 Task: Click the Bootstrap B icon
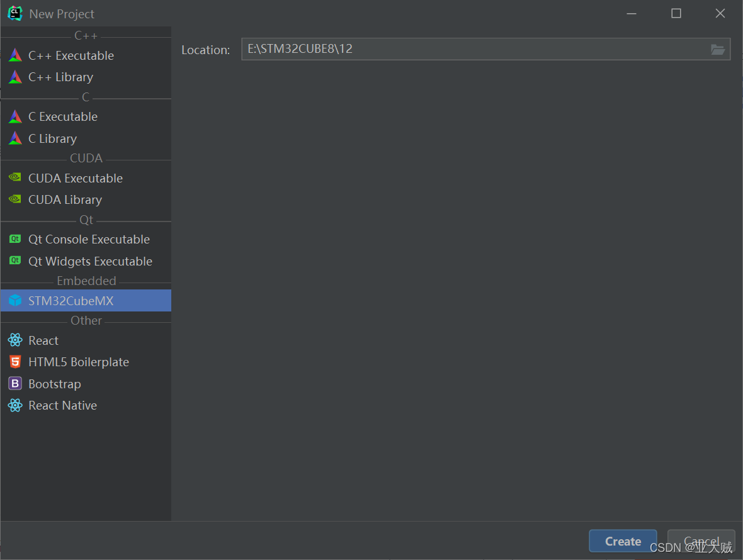point(15,383)
